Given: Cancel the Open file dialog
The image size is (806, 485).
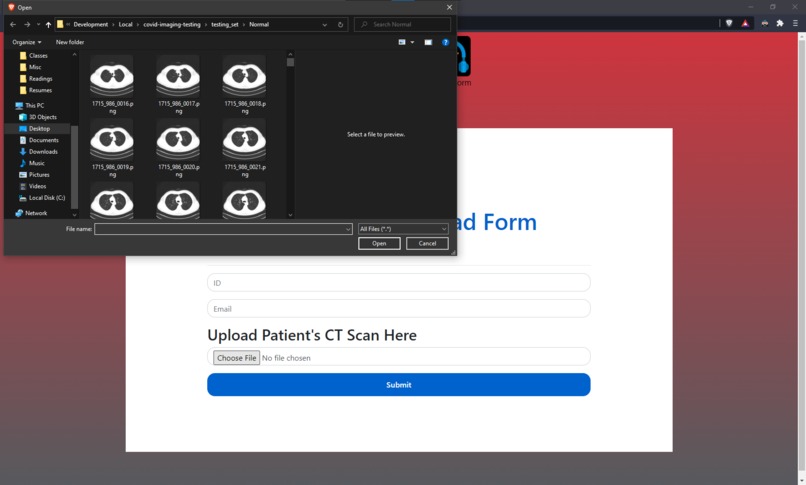Looking at the screenshot, I should (x=427, y=244).
